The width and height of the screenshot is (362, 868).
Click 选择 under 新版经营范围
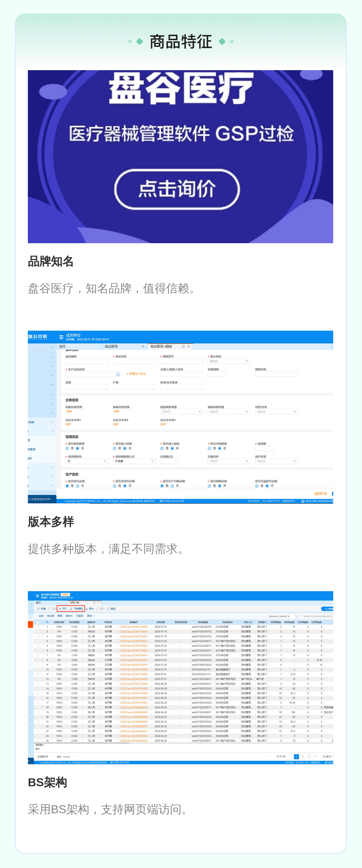pos(116,411)
